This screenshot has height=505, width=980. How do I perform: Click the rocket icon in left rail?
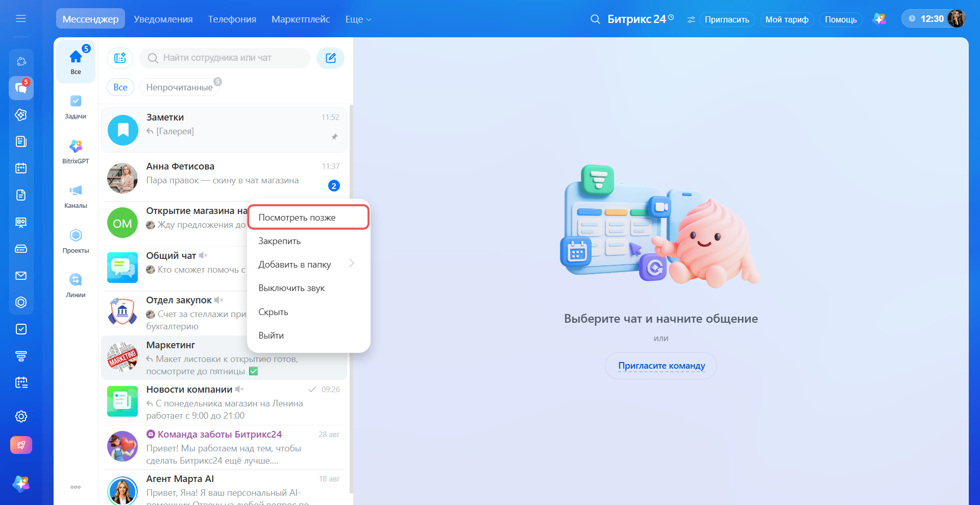coord(21,445)
